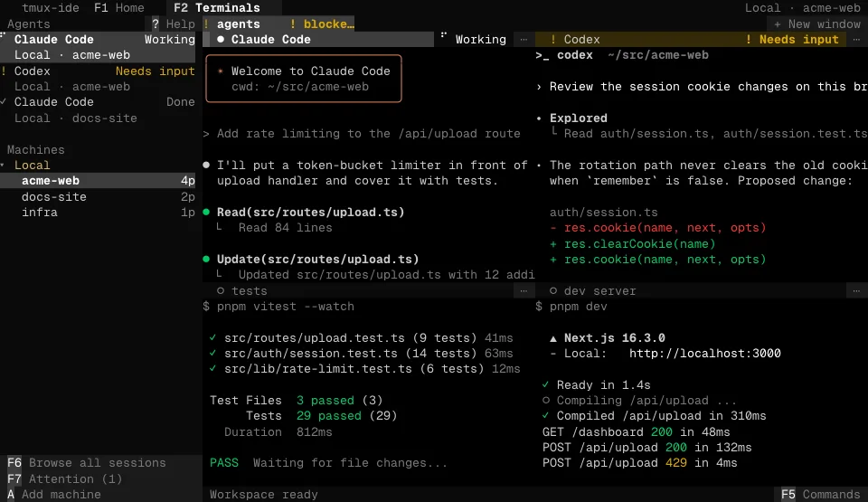Click F6 Browse all sessions
868x502 pixels.
87,463
